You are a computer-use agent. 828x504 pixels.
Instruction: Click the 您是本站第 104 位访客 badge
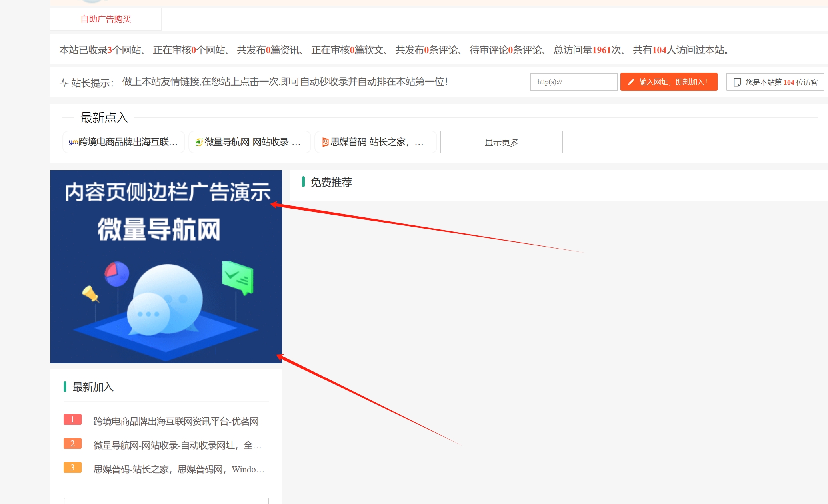click(775, 82)
